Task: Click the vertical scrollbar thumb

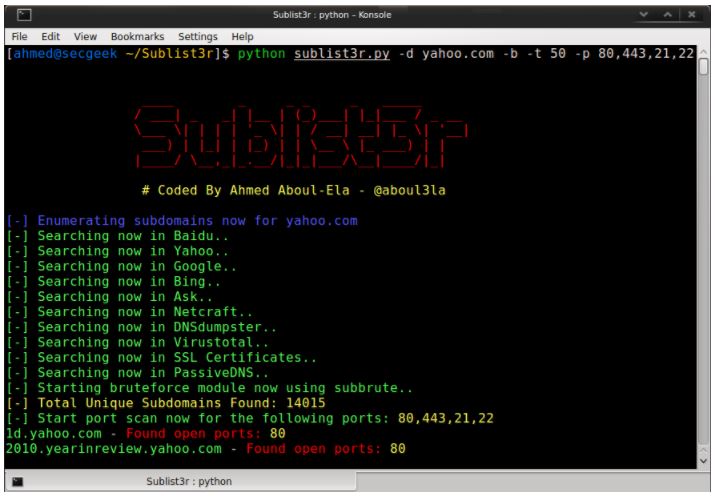Action: (x=704, y=66)
